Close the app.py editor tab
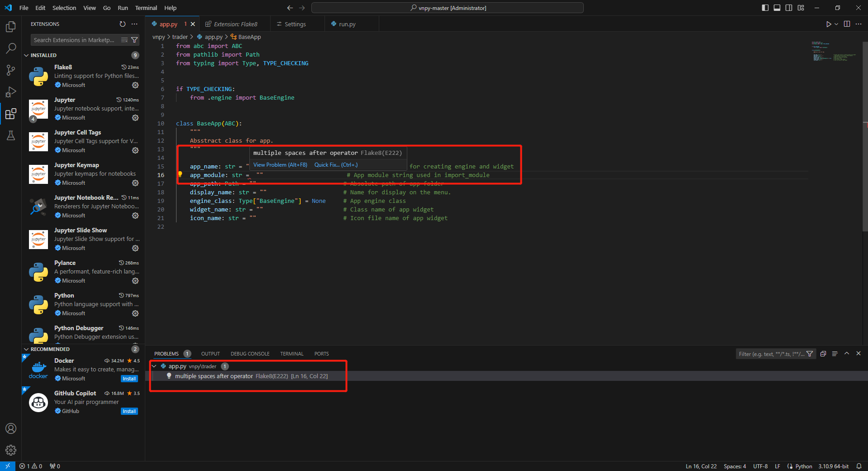Image resolution: width=868 pixels, height=471 pixels. (193, 24)
